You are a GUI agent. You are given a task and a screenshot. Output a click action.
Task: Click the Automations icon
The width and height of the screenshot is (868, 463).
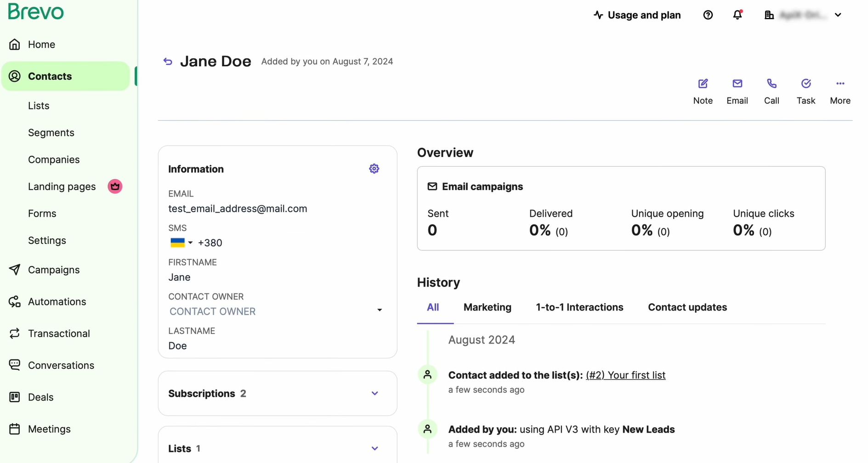(15, 302)
